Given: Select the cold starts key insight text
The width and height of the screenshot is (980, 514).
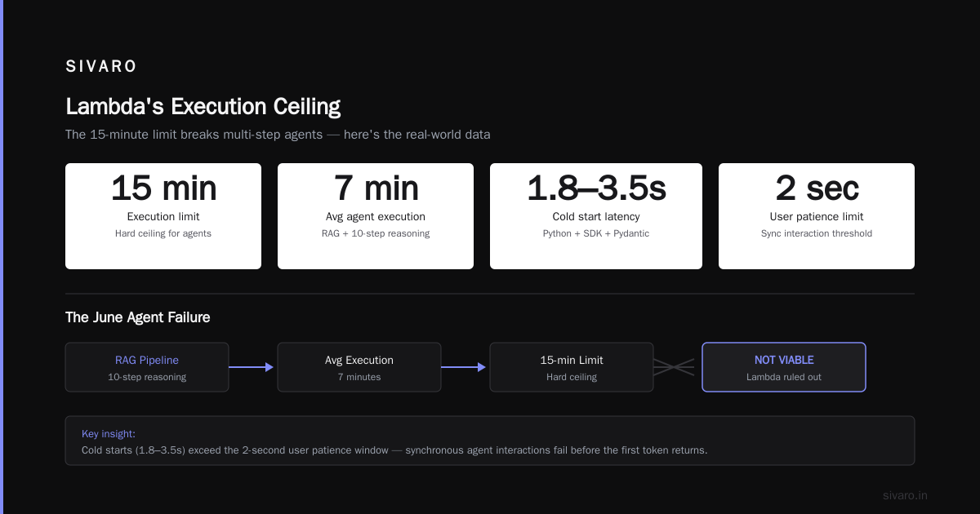Looking at the screenshot, I should [x=394, y=450].
